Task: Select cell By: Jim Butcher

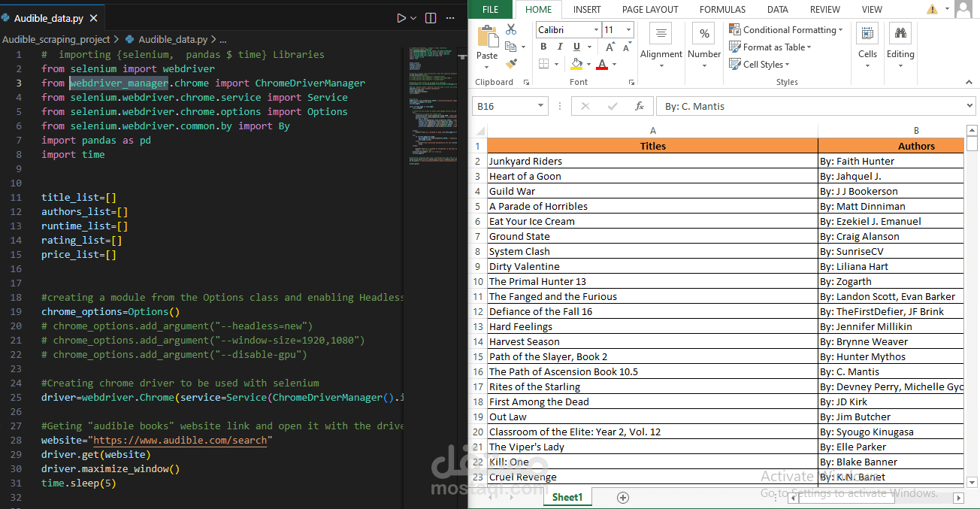Action: 891,417
